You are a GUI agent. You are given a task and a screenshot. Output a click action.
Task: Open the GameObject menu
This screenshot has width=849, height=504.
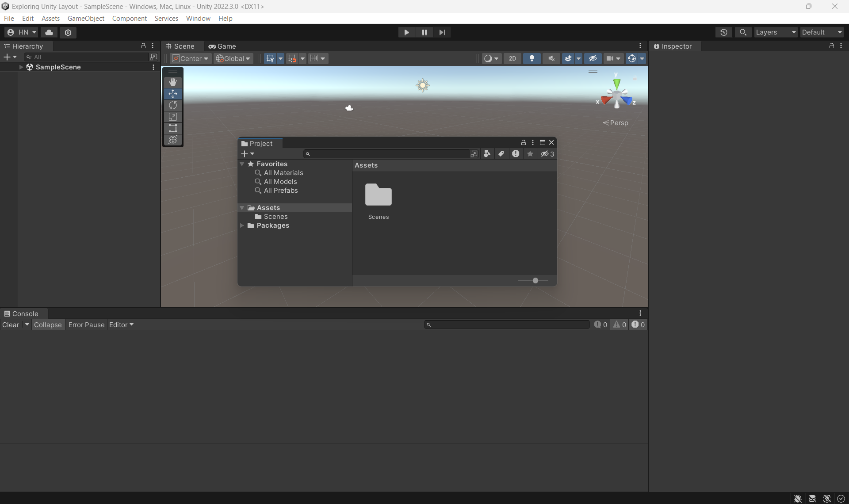tap(86, 18)
